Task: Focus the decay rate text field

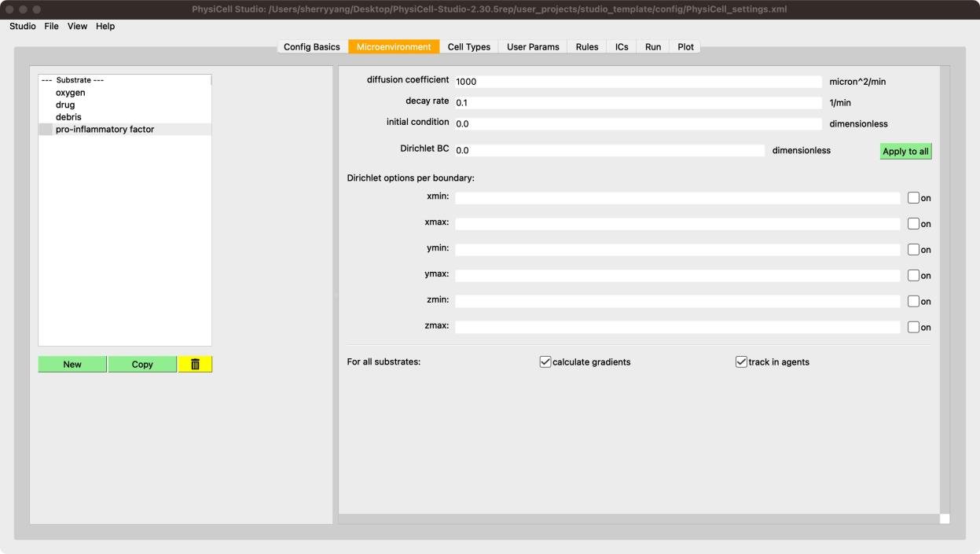Action: point(637,103)
